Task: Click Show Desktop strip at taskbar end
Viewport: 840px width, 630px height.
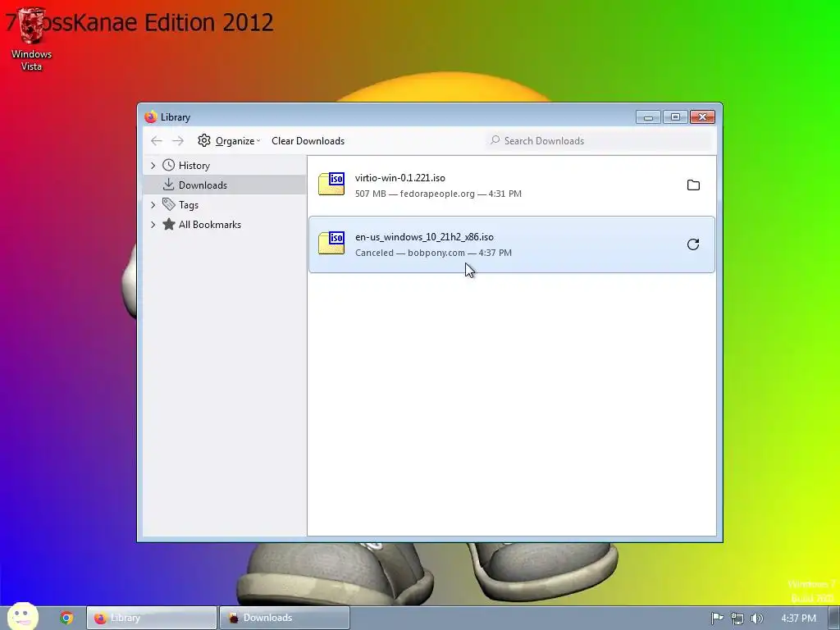Action: 834,619
